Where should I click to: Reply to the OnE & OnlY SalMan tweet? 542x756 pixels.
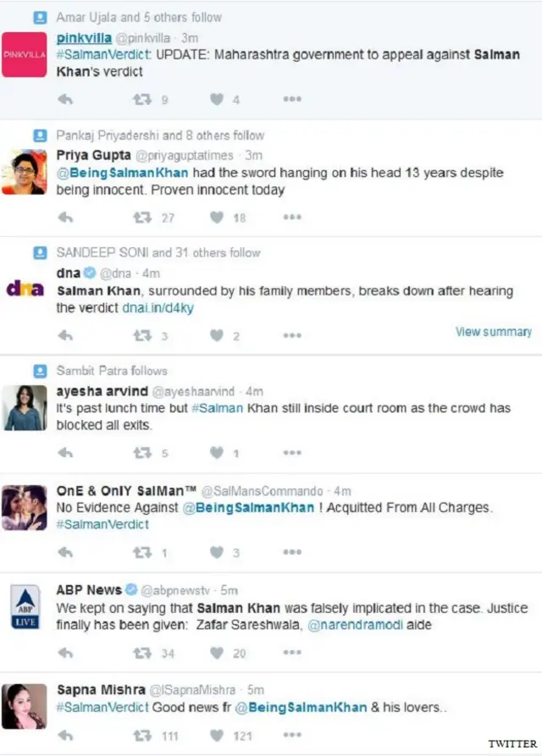pos(65,553)
